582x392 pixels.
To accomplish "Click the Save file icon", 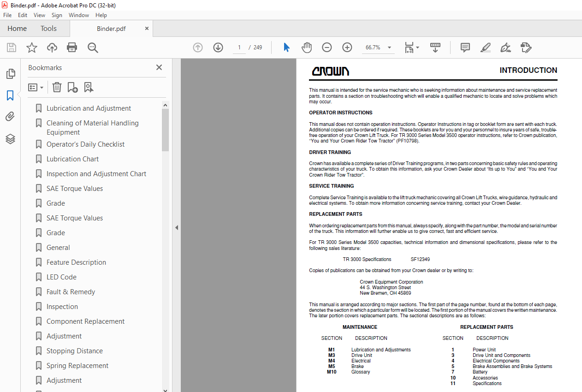I will (12, 48).
